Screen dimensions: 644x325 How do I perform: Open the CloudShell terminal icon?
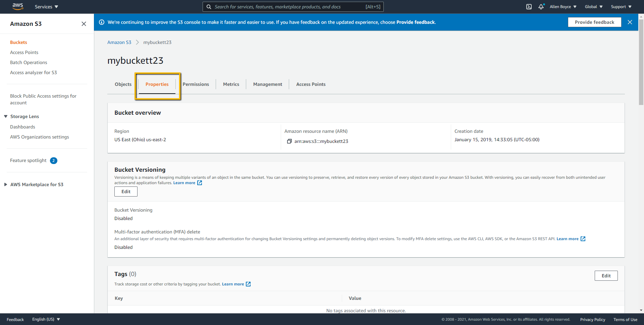tap(529, 7)
